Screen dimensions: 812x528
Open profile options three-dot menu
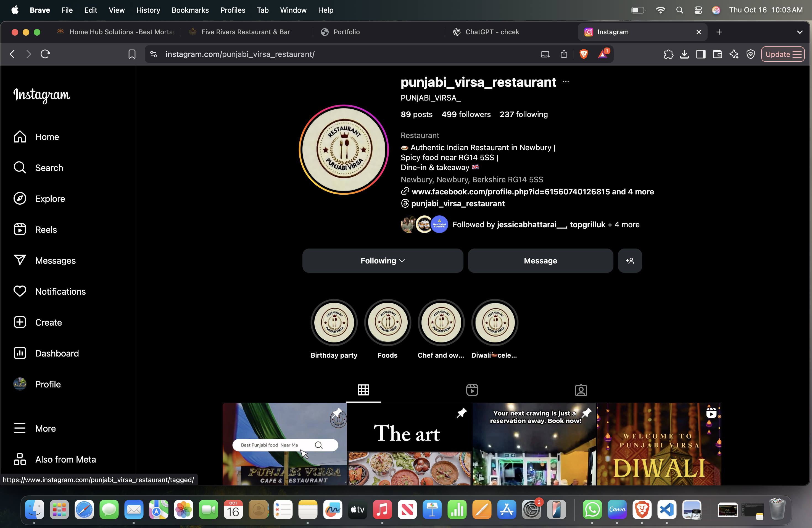point(566,82)
